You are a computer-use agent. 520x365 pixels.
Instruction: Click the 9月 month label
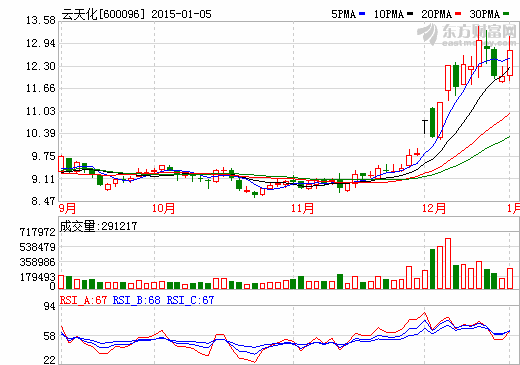68,208
